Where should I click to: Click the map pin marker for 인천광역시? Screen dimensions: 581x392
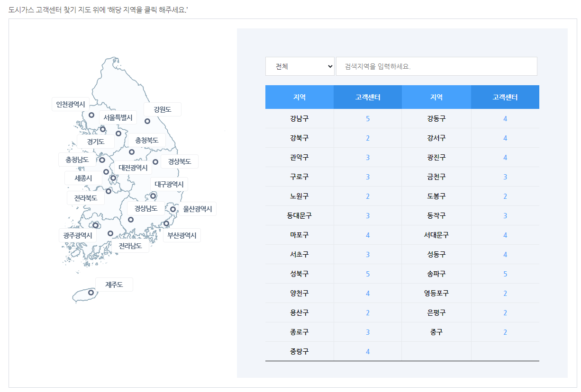click(91, 115)
